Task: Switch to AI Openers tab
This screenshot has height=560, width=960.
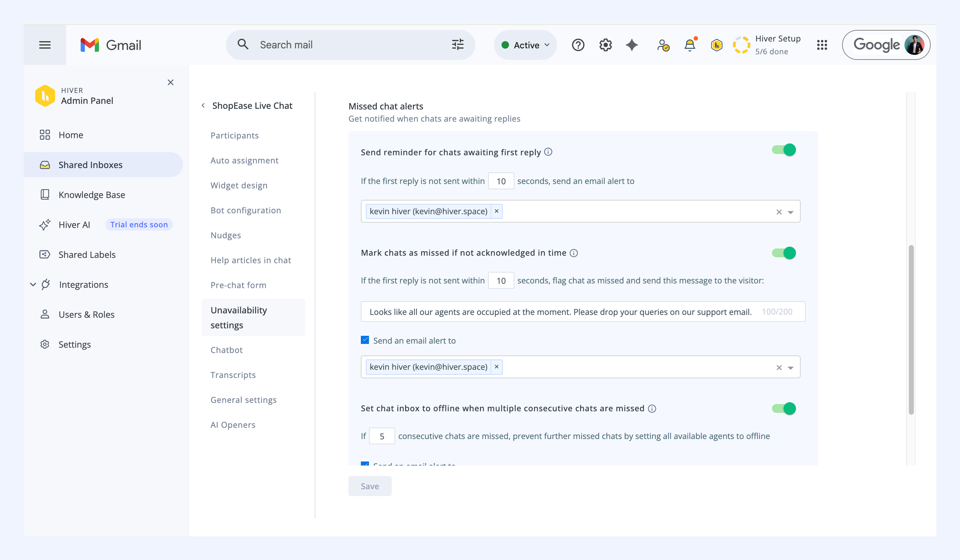Action: click(233, 425)
